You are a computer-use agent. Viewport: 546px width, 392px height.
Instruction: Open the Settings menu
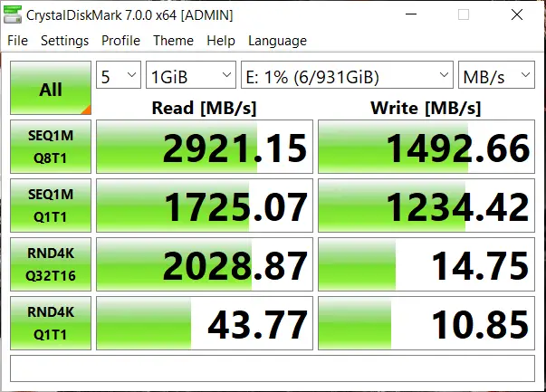coord(65,41)
